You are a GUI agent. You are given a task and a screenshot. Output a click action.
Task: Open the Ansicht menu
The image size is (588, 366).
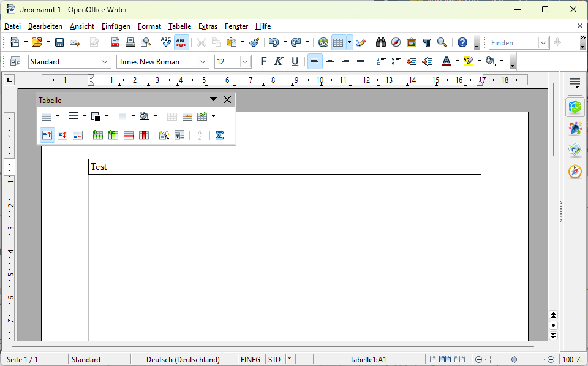click(x=82, y=26)
